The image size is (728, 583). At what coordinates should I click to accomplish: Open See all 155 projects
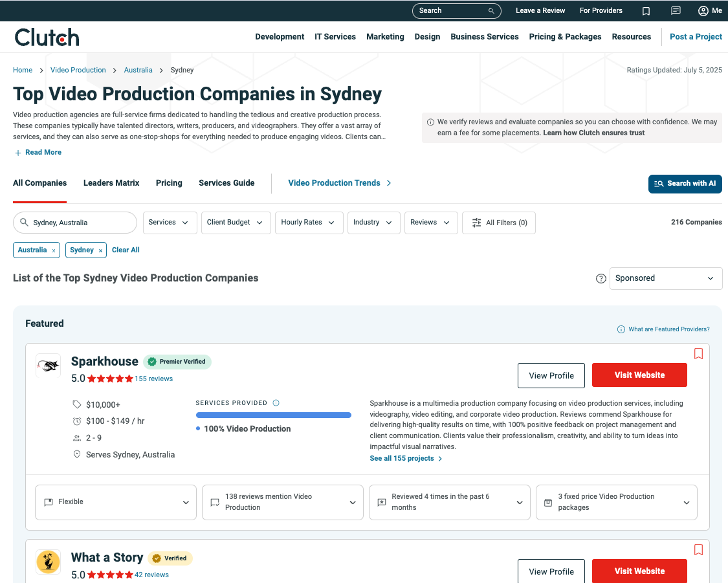tap(401, 458)
